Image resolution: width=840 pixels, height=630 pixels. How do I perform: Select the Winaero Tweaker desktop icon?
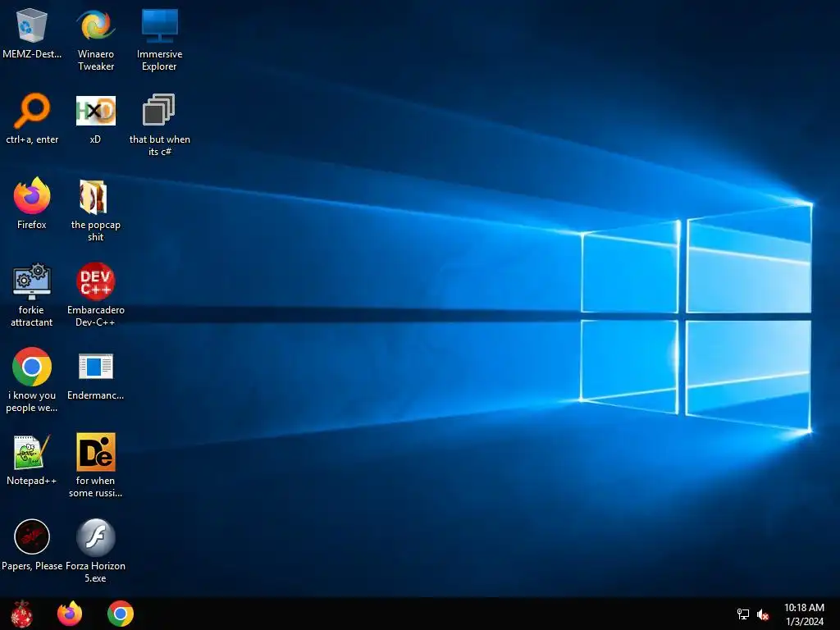(95, 25)
